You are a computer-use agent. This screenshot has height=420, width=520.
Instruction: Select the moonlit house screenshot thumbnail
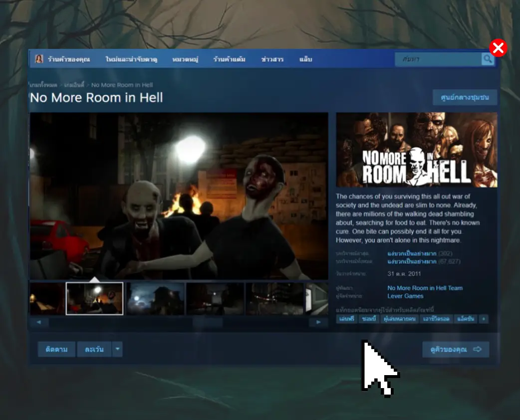click(x=155, y=299)
